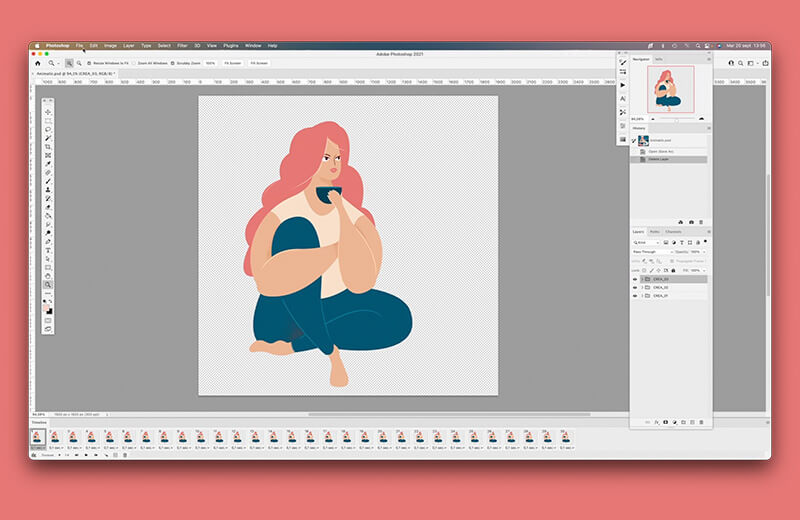The image size is (800, 520).
Task: Select the Type tool
Action: (x=48, y=250)
